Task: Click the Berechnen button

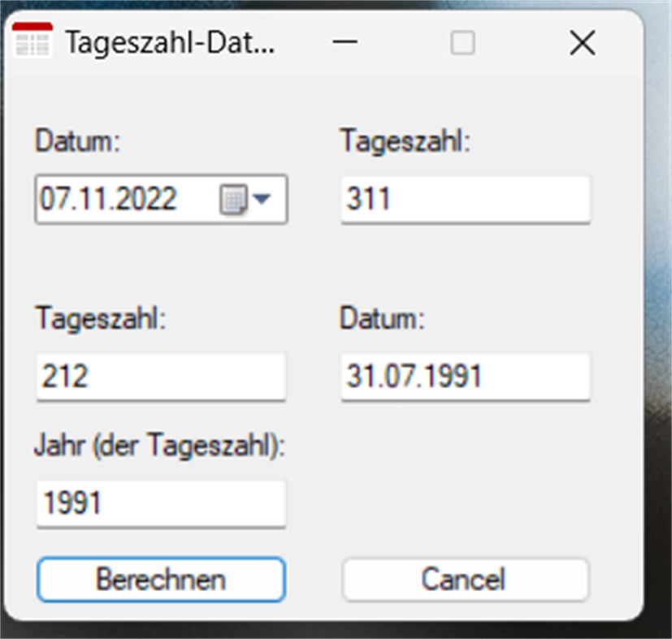Action: [160, 579]
